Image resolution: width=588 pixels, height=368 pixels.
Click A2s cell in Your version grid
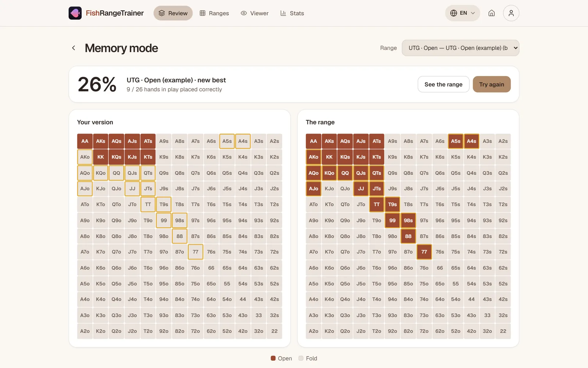point(275,141)
